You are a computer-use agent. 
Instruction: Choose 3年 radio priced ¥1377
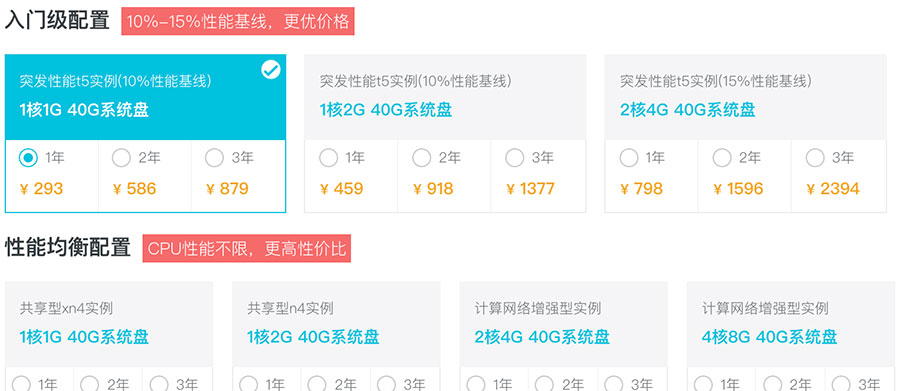tap(514, 157)
